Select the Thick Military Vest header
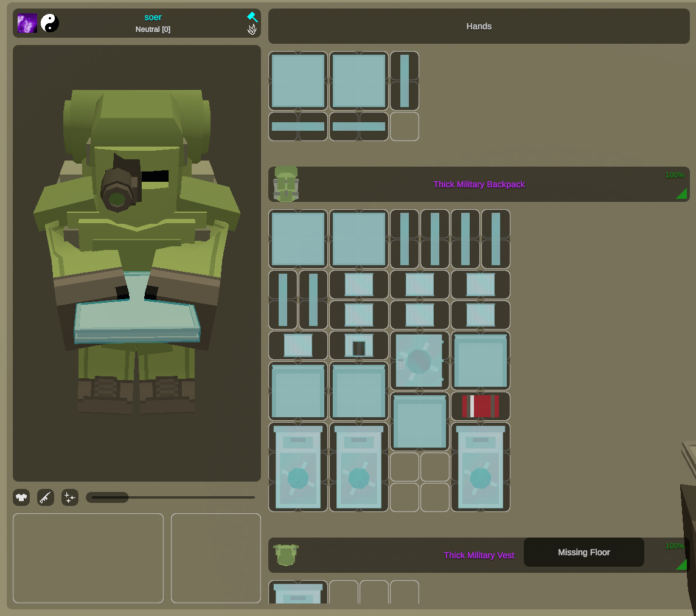The width and height of the screenshot is (696, 616). (479, 555)
